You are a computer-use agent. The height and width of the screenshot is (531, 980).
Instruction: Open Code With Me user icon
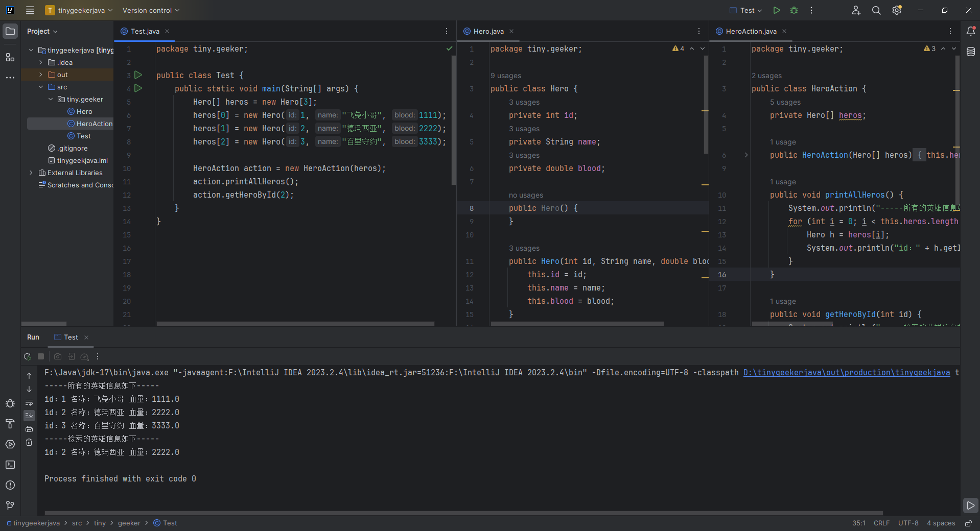coord(856,10)
